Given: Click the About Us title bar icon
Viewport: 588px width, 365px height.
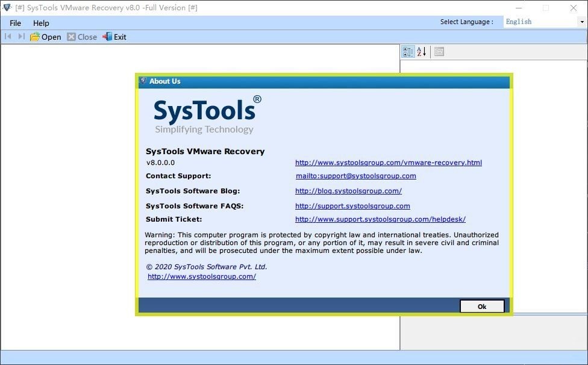Looking at the screenshot, I should tap(143, 81).
